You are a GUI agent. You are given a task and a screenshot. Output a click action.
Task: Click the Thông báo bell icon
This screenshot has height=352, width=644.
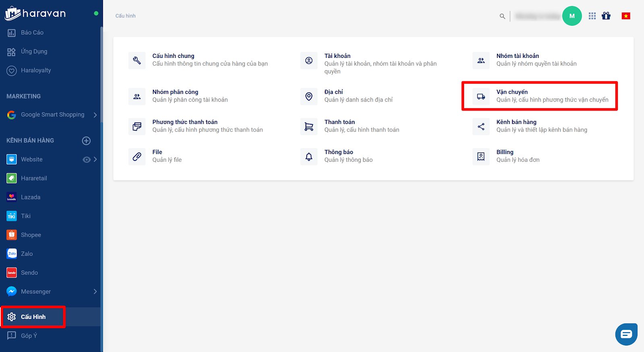(309, 156)
